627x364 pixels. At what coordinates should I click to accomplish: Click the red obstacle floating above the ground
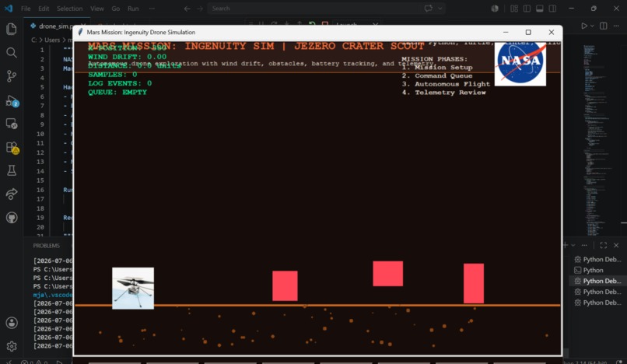click(x=388, y=274)
